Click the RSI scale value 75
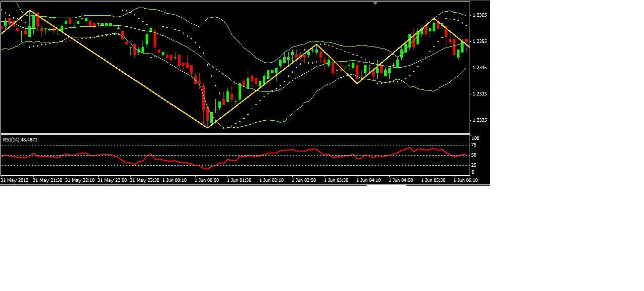644x291 pixels. (474, 145)
